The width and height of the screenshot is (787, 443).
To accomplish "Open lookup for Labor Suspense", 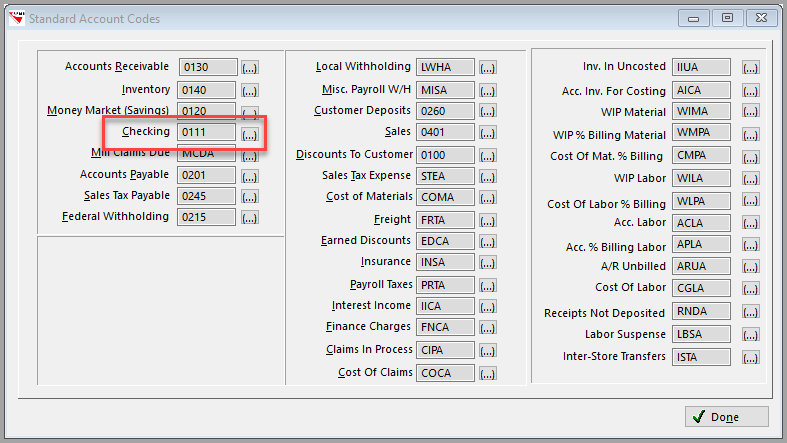I will tap(750, 335).
